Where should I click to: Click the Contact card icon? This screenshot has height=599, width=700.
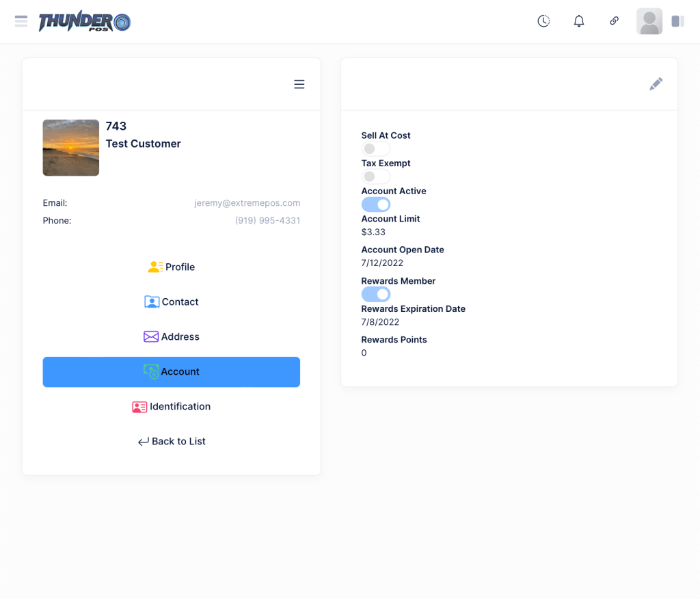tap(153, 302)
